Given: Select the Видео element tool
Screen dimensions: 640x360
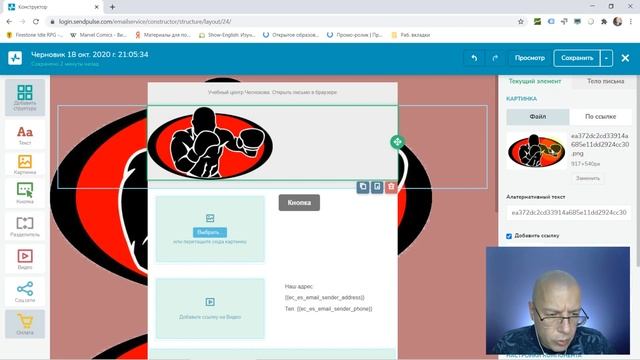Looking at the screenshot, I should click(x=25, y=259).
